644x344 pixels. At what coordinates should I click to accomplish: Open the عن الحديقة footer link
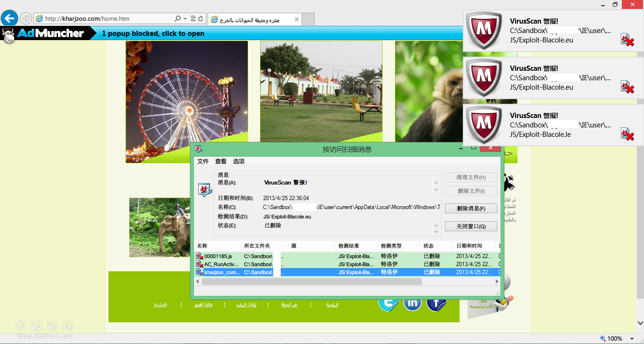coord(289,305)
